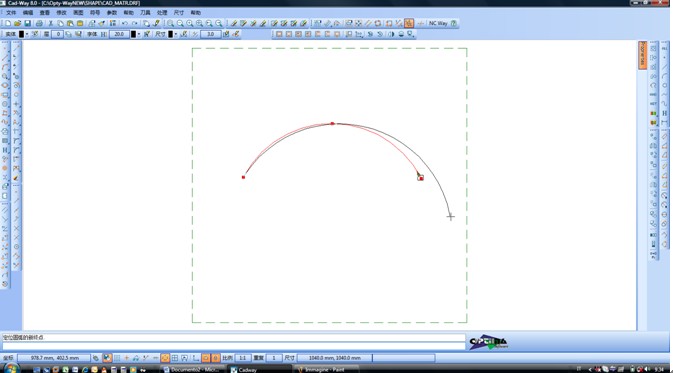The image size is (673, 373).
Task: Click the Scissors cut icon
Action: (50, 23)
